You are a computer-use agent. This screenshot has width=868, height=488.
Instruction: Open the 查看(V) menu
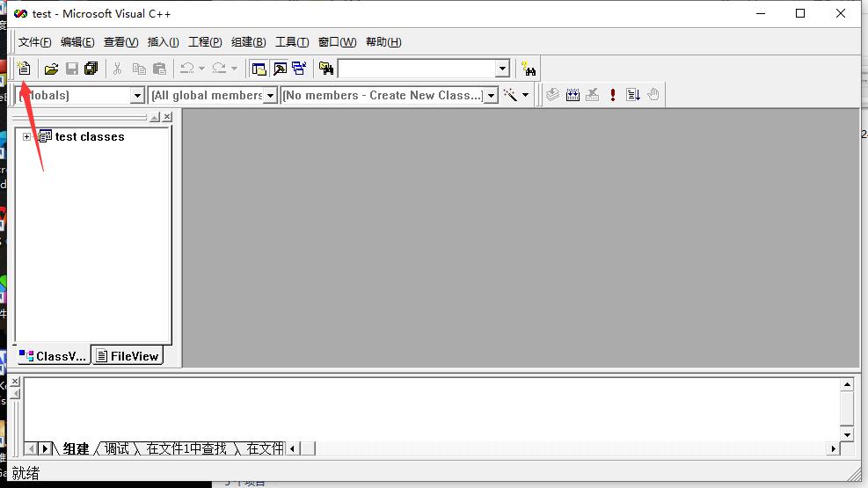pyautogui.click(x=120, y=42)
